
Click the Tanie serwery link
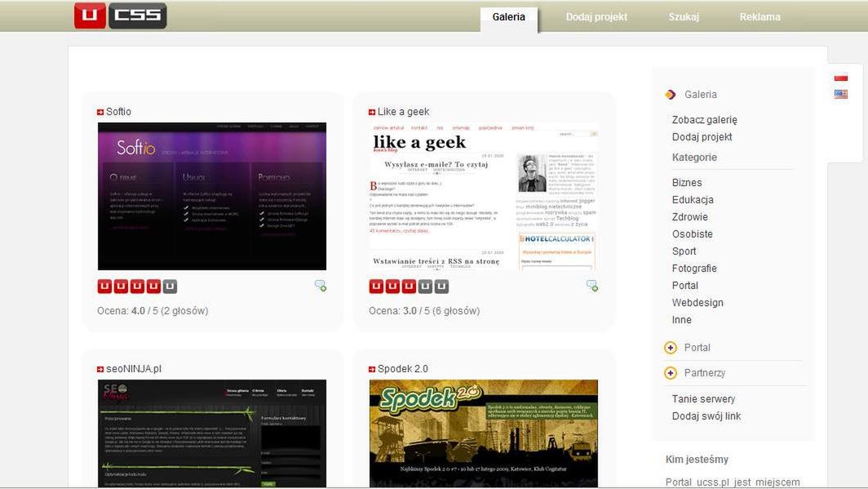coord(703,399)
